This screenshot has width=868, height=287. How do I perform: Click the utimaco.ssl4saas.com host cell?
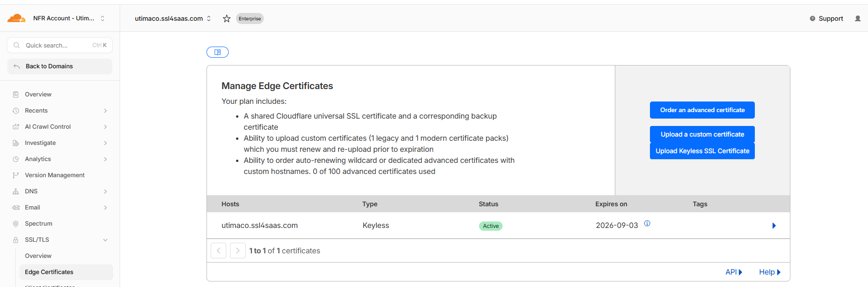tap(260, 225)
